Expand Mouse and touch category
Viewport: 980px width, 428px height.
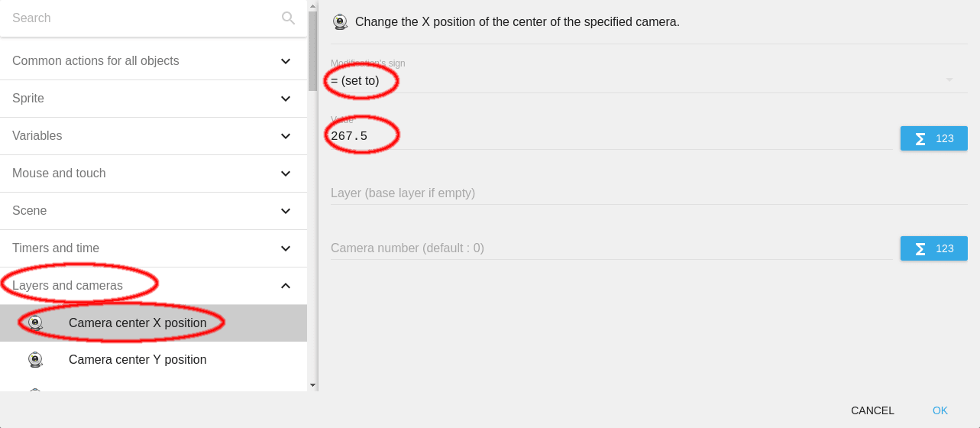pos(286,173)
